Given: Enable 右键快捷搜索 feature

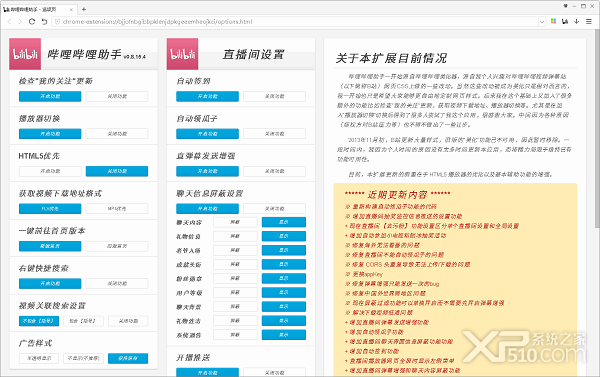Looking at the screenshot, I should pos(50,284).
